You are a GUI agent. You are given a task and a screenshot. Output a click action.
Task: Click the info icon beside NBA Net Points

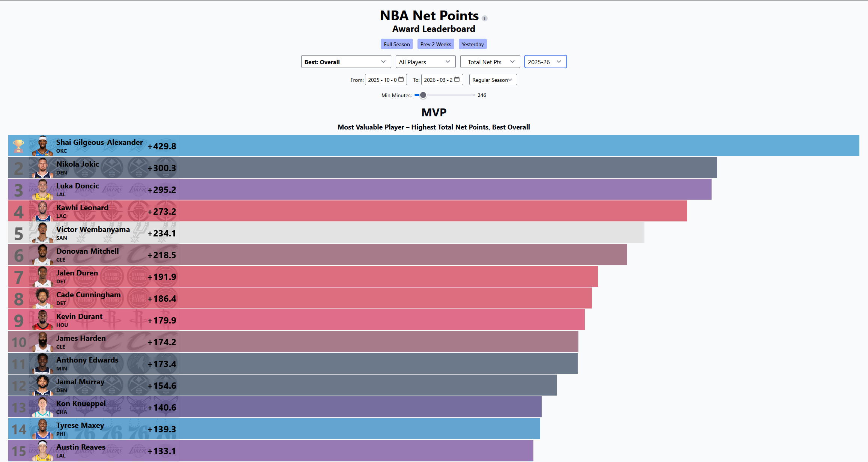pos(485,18)
